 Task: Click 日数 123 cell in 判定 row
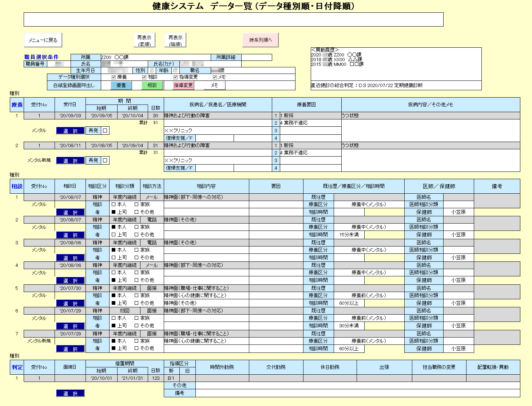(156, 378)
